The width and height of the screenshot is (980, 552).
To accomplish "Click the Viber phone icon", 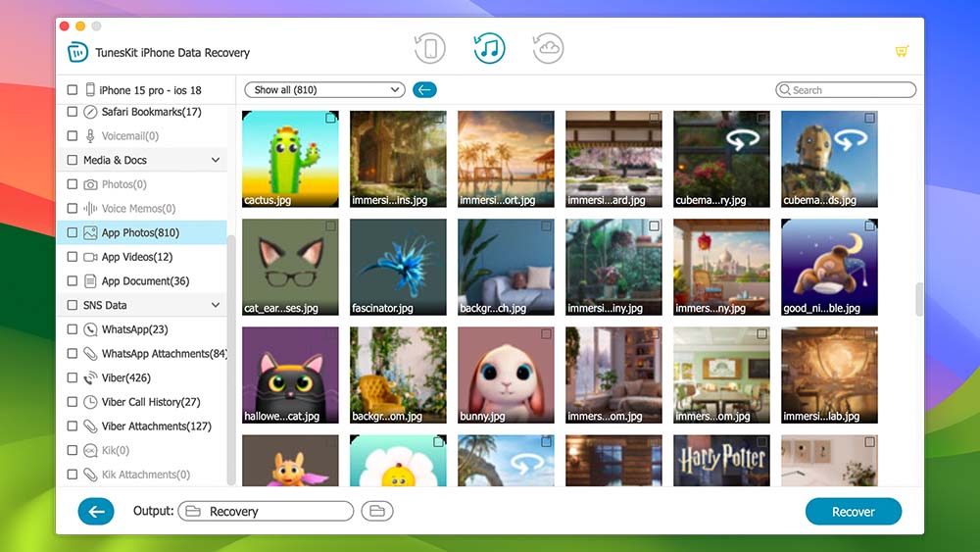I will coord(90,377).
